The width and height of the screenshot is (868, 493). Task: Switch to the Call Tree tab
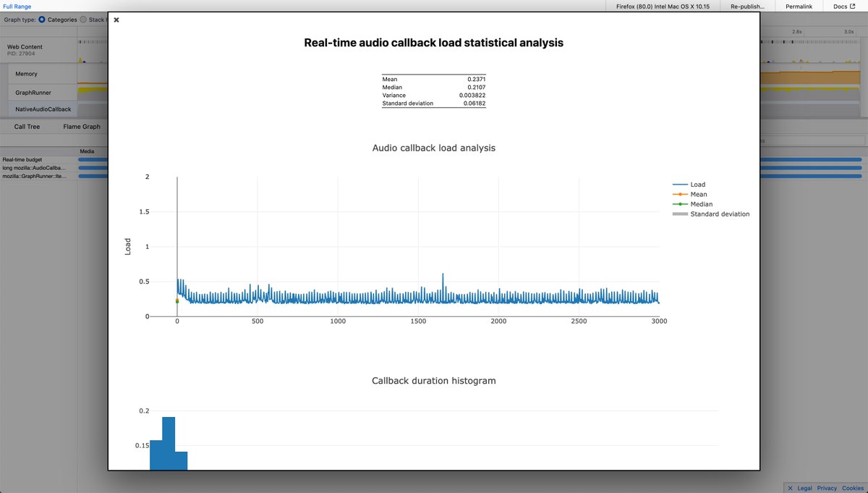coord(27,127)
